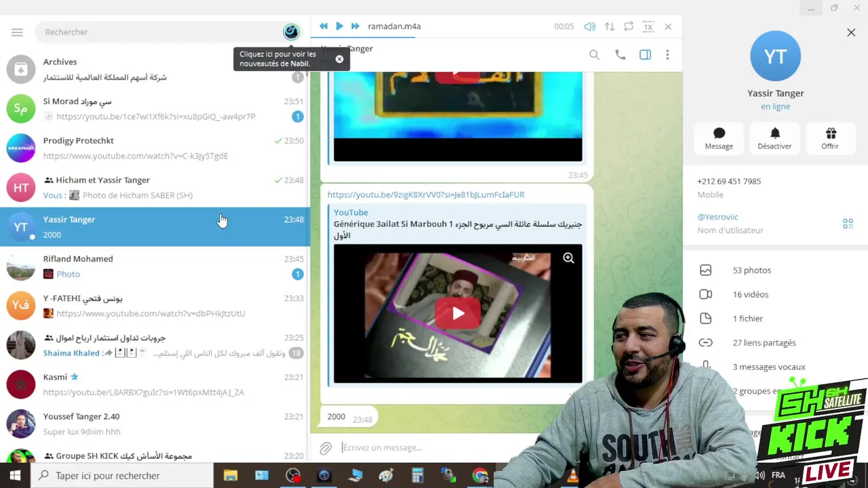Screen dimensions: 868x488
Task: Open the Telegram hamburger menu
Action: (x=17, y=32)
